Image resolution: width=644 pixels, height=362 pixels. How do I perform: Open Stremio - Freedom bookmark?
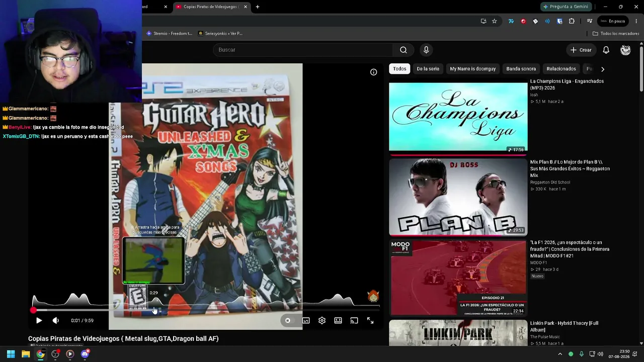(x=169, y=34)
